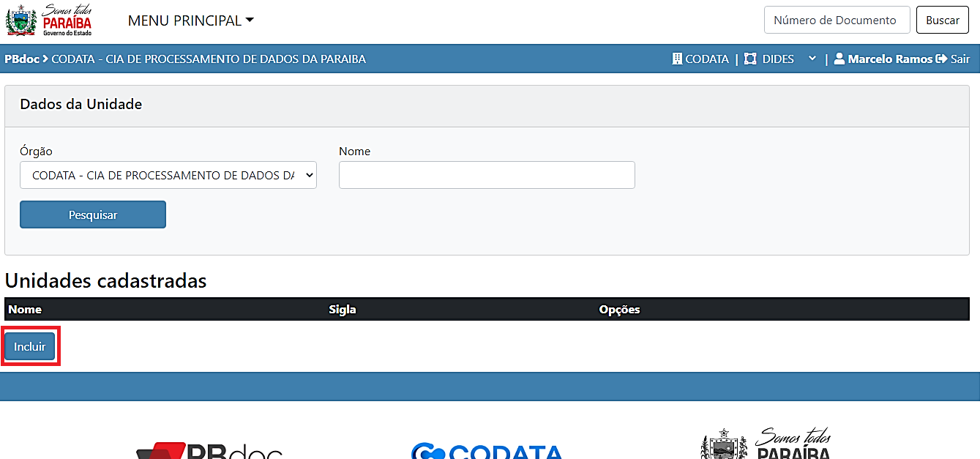Click the Unidades cadastradas heading
This screenshot has width=980, height=459.
pos(106,280)
